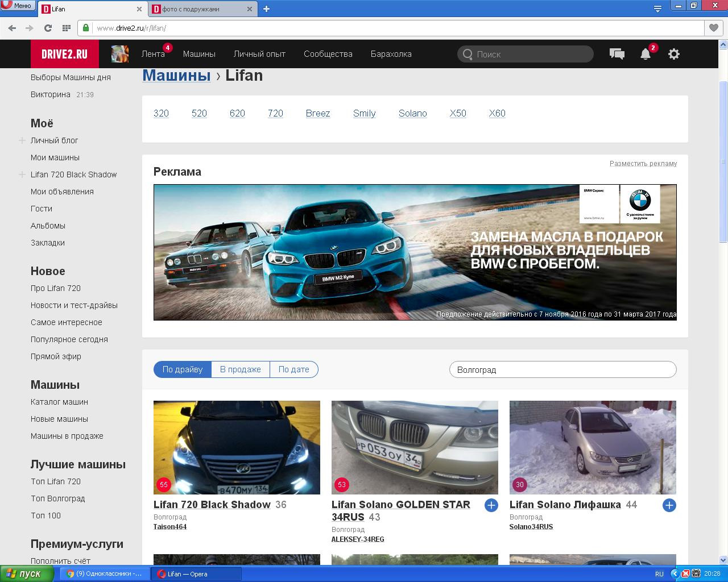Viewport: 728px width, 582px height.
Task: Reload the current page
Action: (x=48, y=28)
